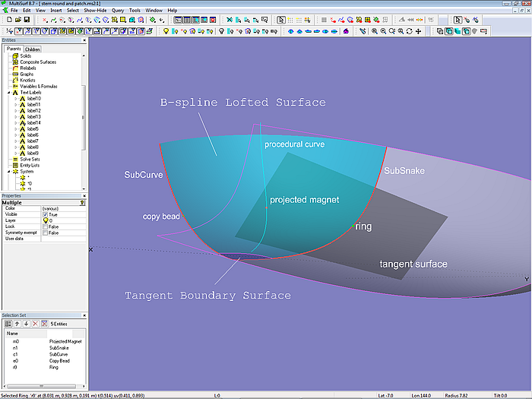Toggle the Visible checkbox
Image resolution: width=532 pixels, height=399 pixels.
(x=46, y=214)
